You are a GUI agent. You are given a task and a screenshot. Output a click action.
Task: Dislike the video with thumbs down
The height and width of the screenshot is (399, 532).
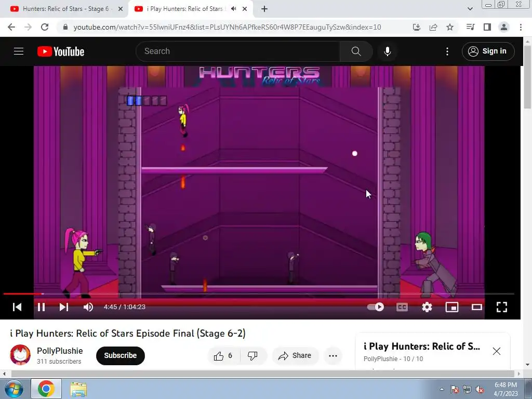[x=253, y=355]
